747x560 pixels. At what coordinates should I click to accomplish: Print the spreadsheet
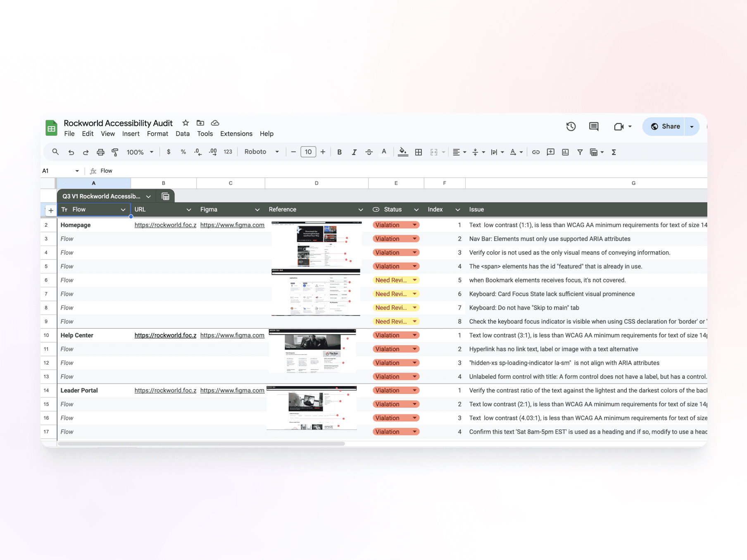[100, 152]
